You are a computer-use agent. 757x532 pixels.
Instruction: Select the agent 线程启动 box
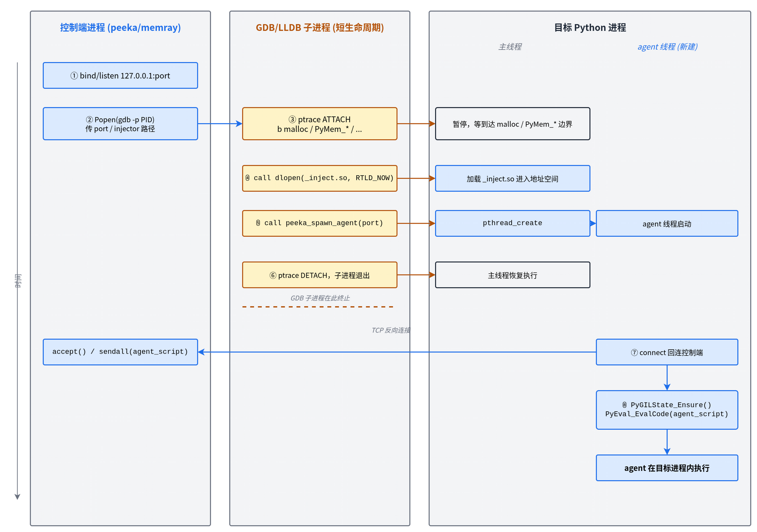(x=667, y=223)
